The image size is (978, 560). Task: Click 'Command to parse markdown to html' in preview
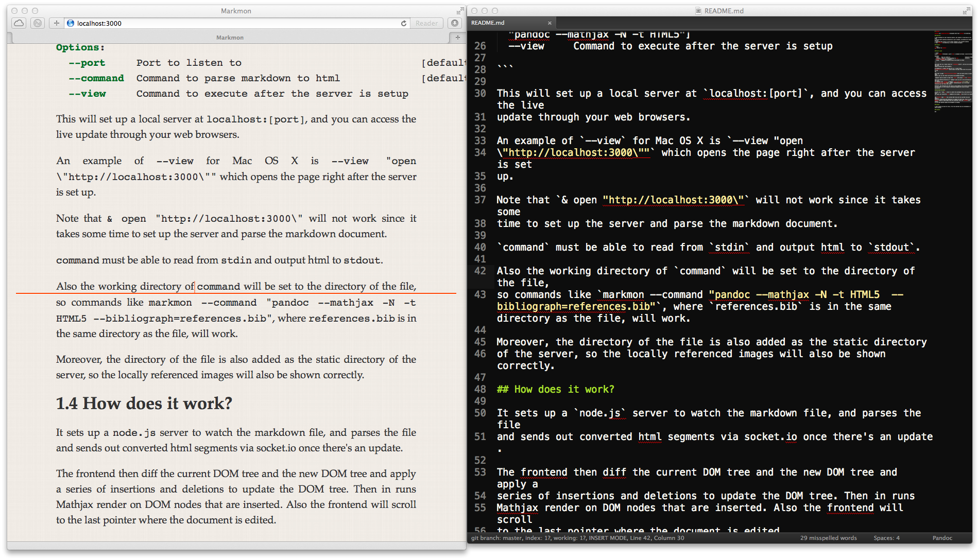[238, 78]
